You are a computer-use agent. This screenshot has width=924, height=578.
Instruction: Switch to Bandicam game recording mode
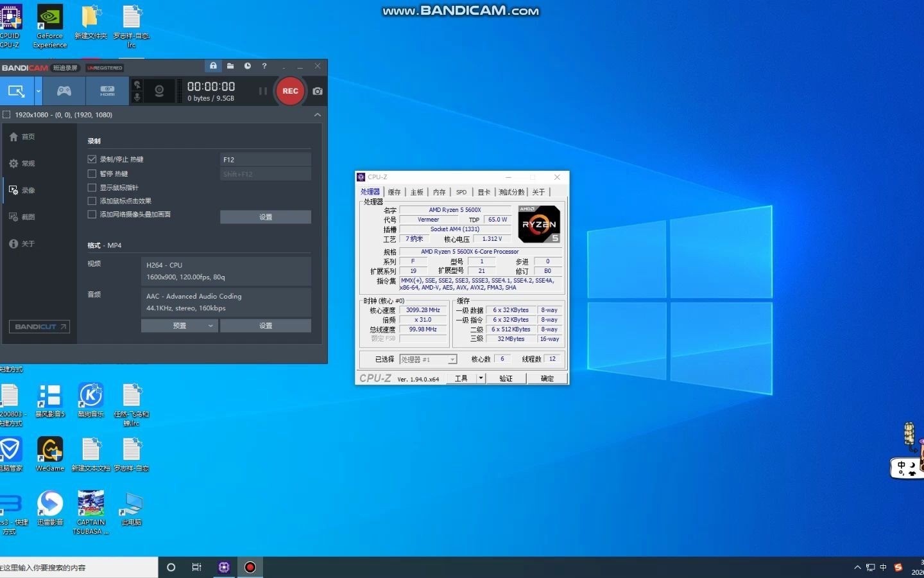coord(64,91)
